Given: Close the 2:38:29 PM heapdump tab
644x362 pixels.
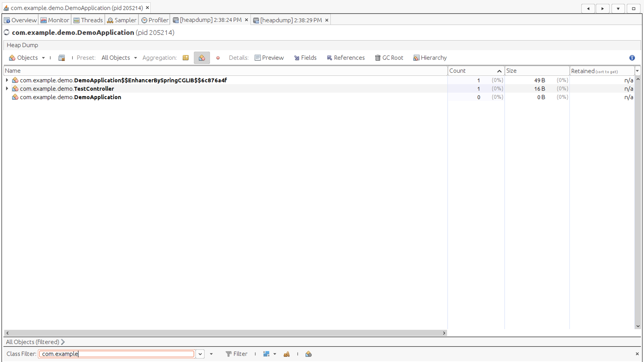Looking at the screenshot, I should pyautogui.click(x=327, y=20).
